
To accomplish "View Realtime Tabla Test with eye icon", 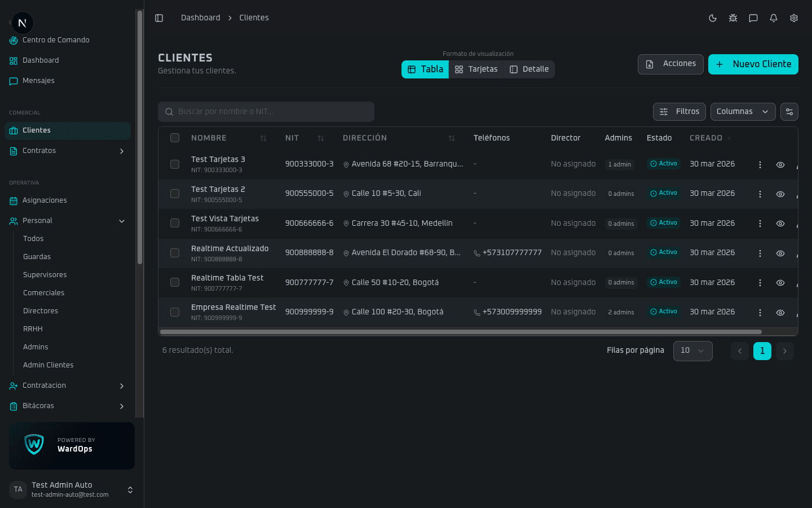I will (780, 283).
